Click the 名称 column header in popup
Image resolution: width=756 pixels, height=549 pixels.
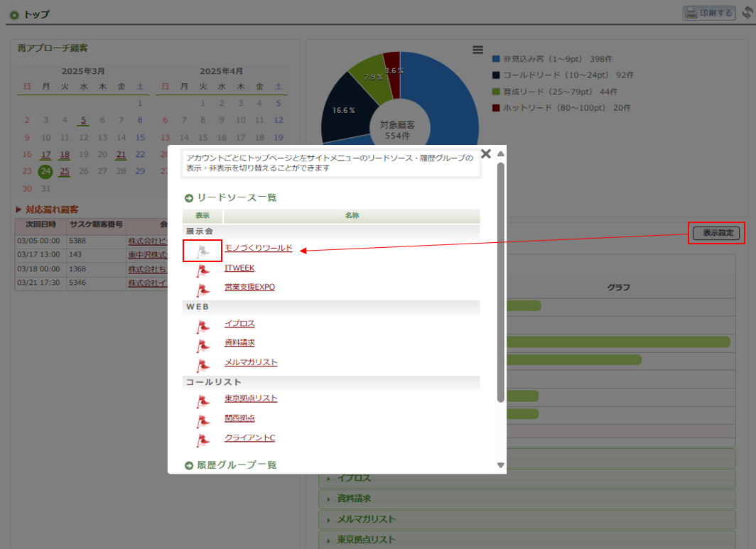352,215
